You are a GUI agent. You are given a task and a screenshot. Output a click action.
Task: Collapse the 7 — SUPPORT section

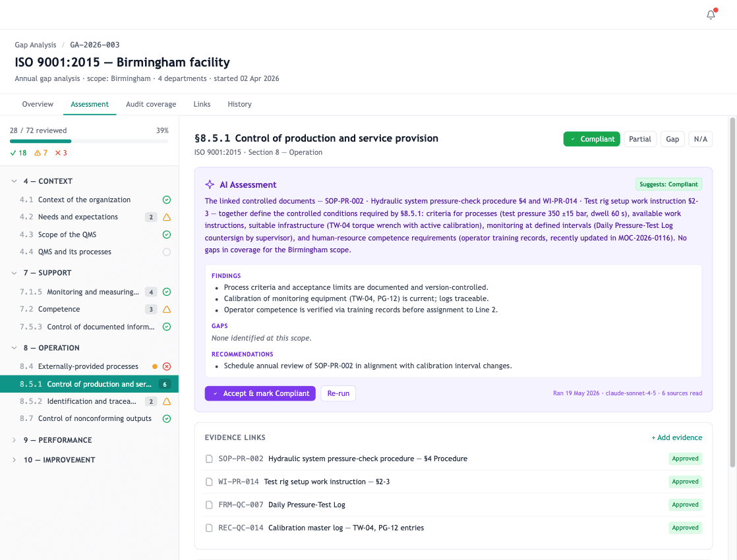pos(14,273)
